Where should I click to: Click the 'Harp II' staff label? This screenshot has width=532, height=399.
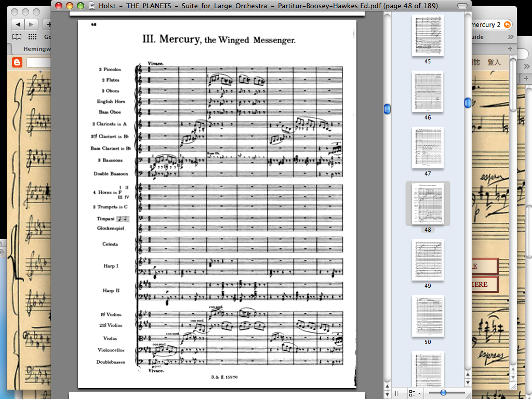pos(111,290)
